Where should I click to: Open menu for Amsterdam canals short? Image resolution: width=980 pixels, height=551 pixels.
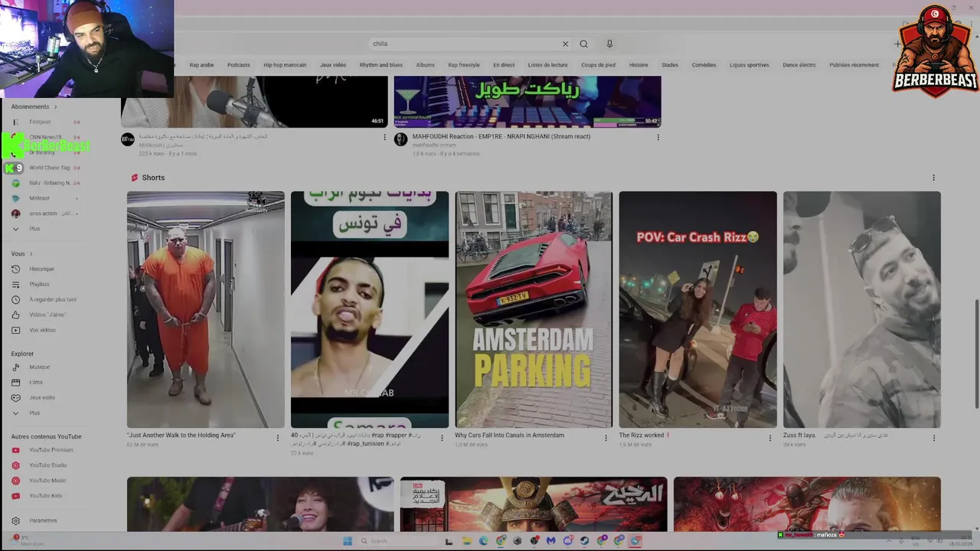(606, 438)
